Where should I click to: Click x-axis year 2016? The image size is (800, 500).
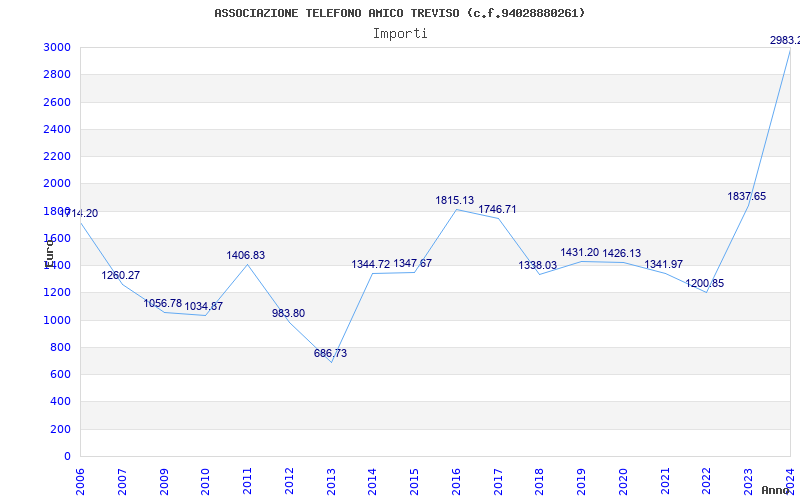456,482
